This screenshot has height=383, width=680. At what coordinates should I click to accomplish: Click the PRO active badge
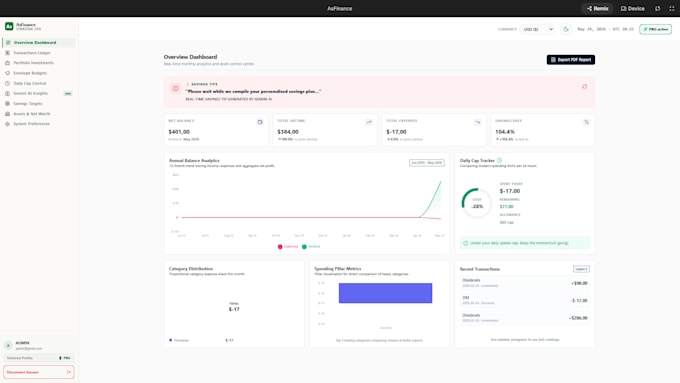[655, 29]
